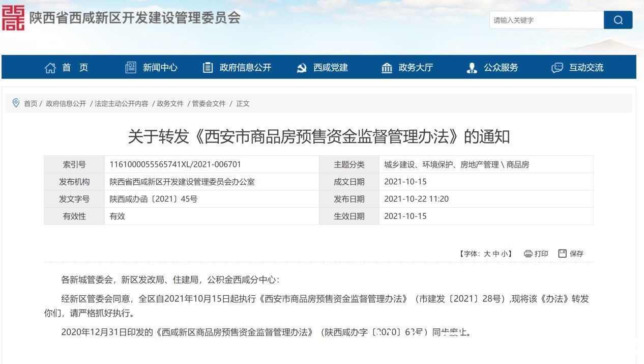
Task: Click the 索引号 label cell
Action: (x=74, y=164)
